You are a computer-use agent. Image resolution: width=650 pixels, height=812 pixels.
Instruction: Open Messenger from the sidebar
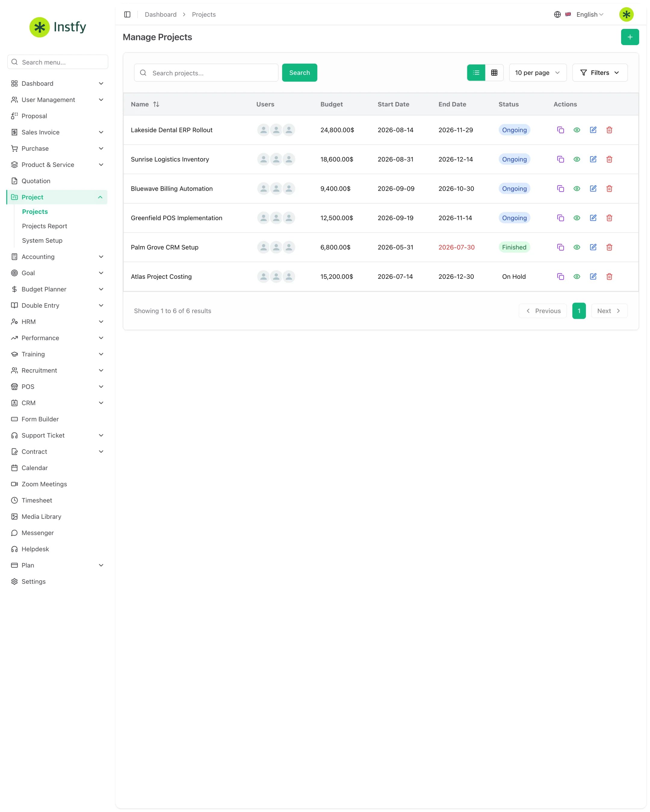(x=57, y=533)
